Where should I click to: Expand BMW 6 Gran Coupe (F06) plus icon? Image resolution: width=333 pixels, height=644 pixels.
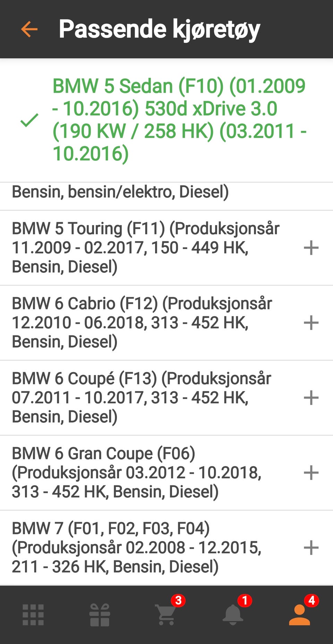(x=311, y=473)
